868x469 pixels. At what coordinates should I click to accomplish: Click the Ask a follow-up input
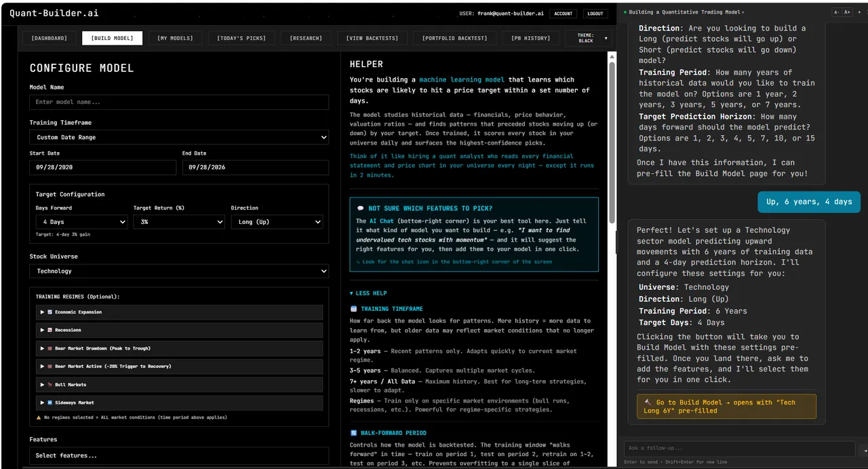(740, 448)
